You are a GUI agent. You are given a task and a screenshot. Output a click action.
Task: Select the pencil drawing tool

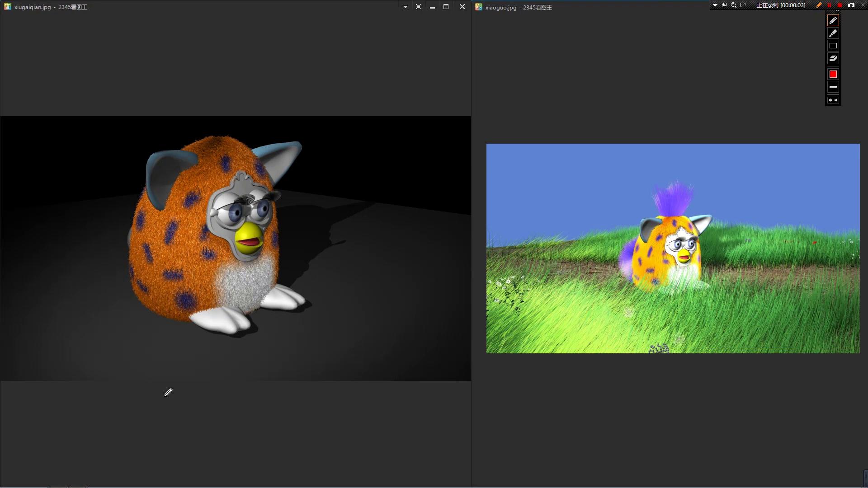pyautogui.click(x=833, y=21)
